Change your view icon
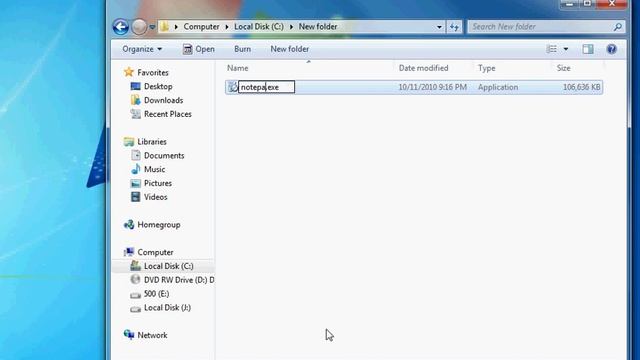 (x=551, y=49)
